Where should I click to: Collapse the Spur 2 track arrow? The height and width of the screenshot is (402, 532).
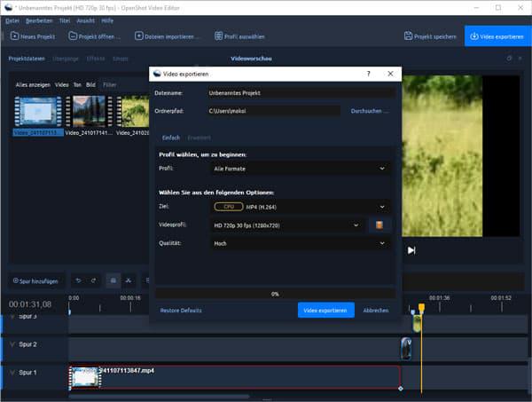(x=12, y=344)
